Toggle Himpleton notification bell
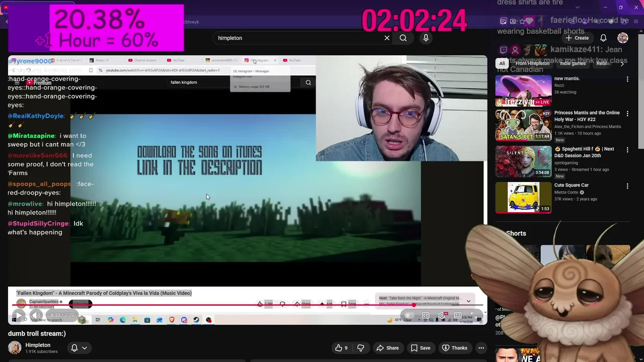This screenshot has height=362, width=644. (x=74, y=348)
